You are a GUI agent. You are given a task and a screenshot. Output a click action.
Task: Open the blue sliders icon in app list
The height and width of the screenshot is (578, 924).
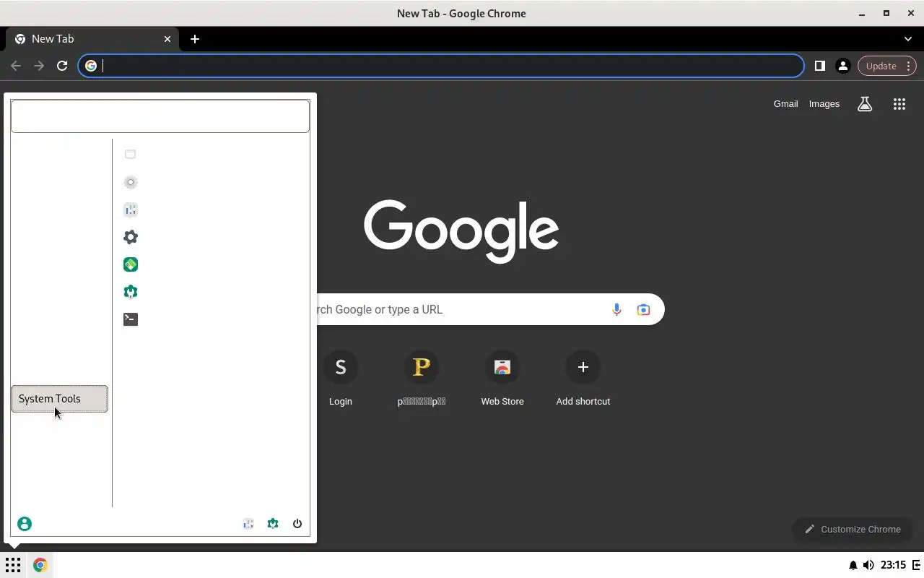click(x=131, y=210)
